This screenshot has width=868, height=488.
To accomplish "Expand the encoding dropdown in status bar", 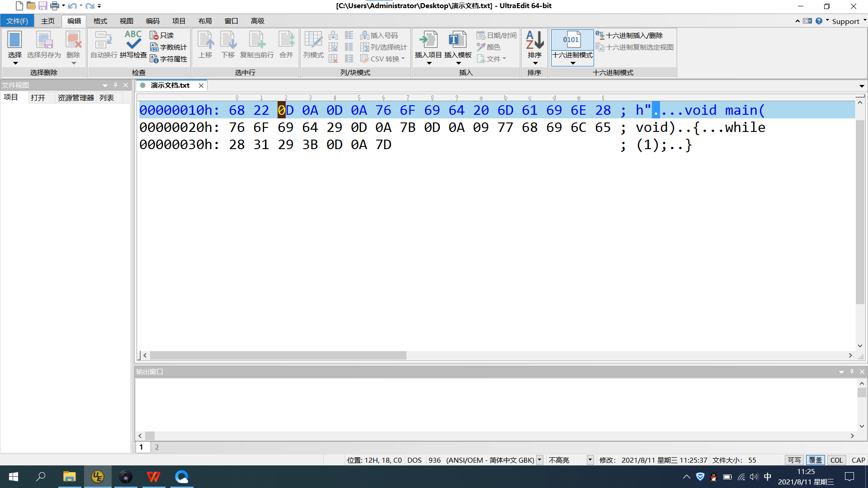I will click(x=539, y=460).
